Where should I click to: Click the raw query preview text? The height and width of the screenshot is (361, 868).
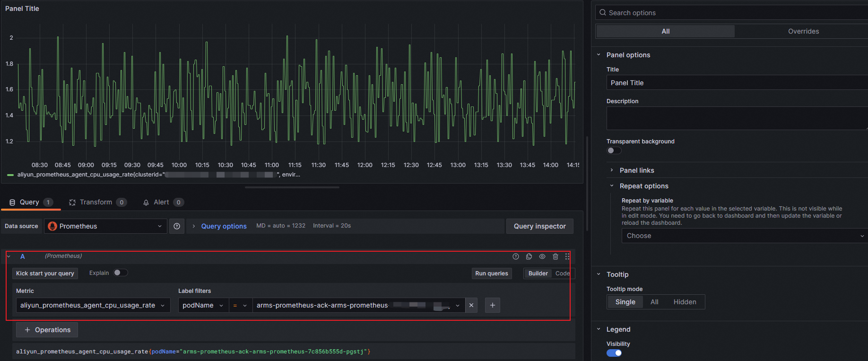tap(193, 352)
